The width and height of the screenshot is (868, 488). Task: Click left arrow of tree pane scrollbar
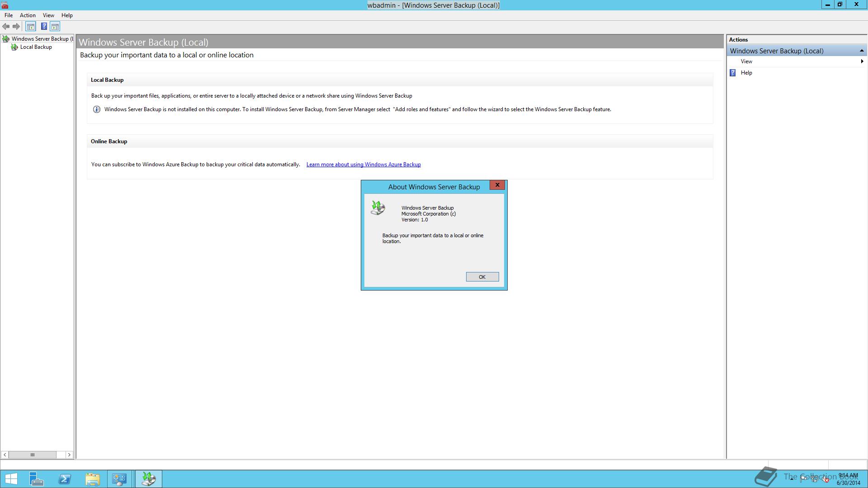click(5, 455)
